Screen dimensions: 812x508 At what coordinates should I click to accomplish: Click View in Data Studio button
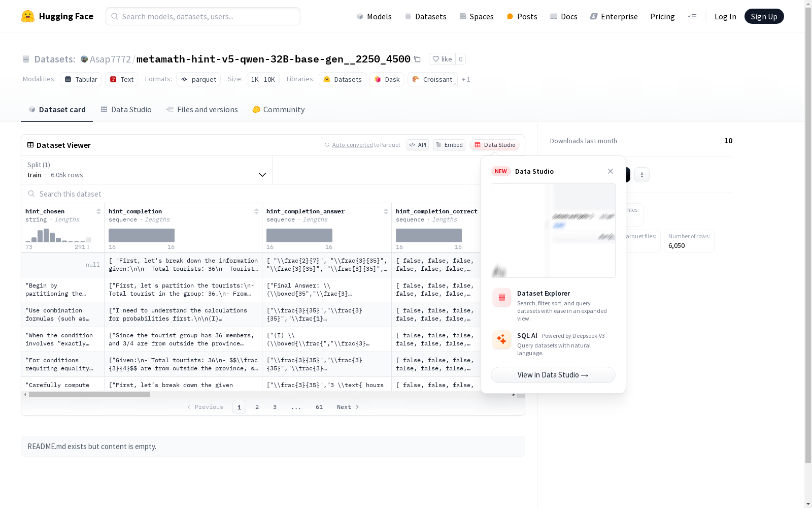click(553, 375)
